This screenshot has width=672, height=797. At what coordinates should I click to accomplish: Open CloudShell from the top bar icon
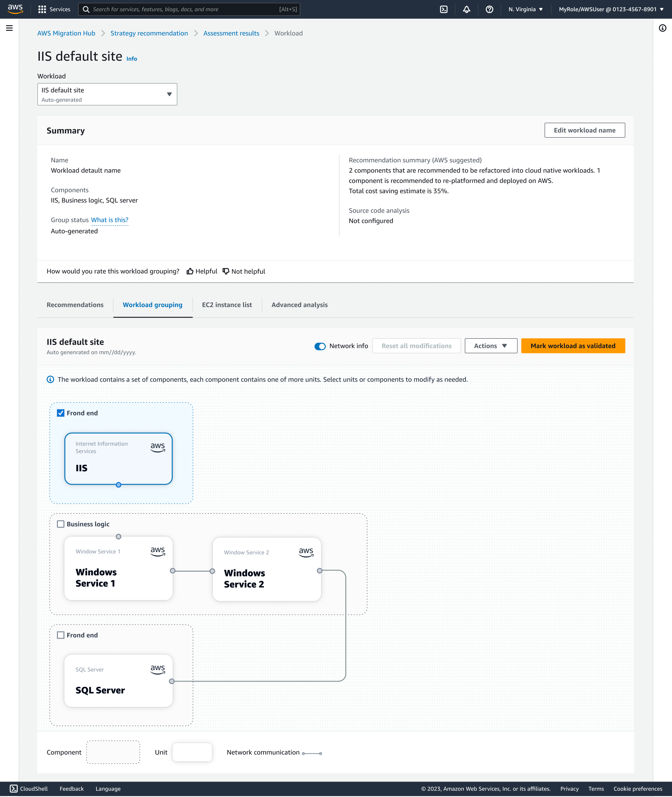point(444,9)
